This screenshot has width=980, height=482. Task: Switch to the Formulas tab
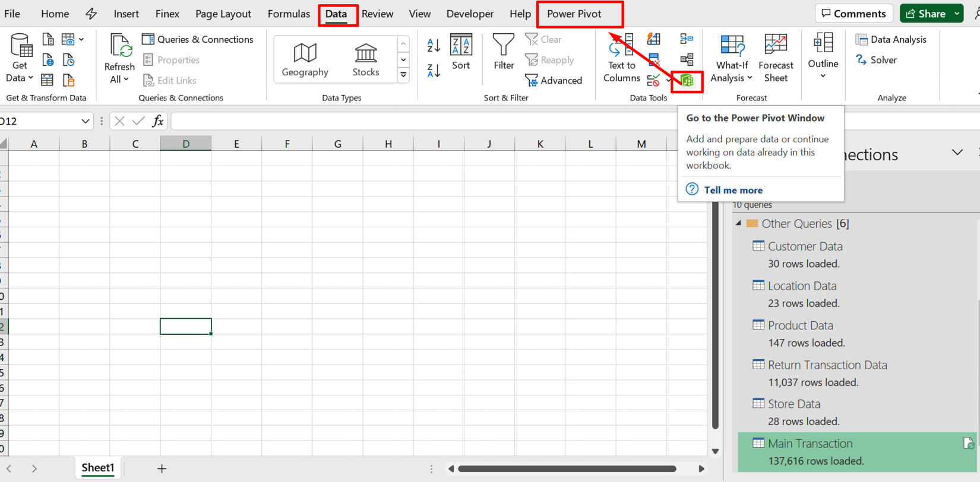click(x=289, y=14)
